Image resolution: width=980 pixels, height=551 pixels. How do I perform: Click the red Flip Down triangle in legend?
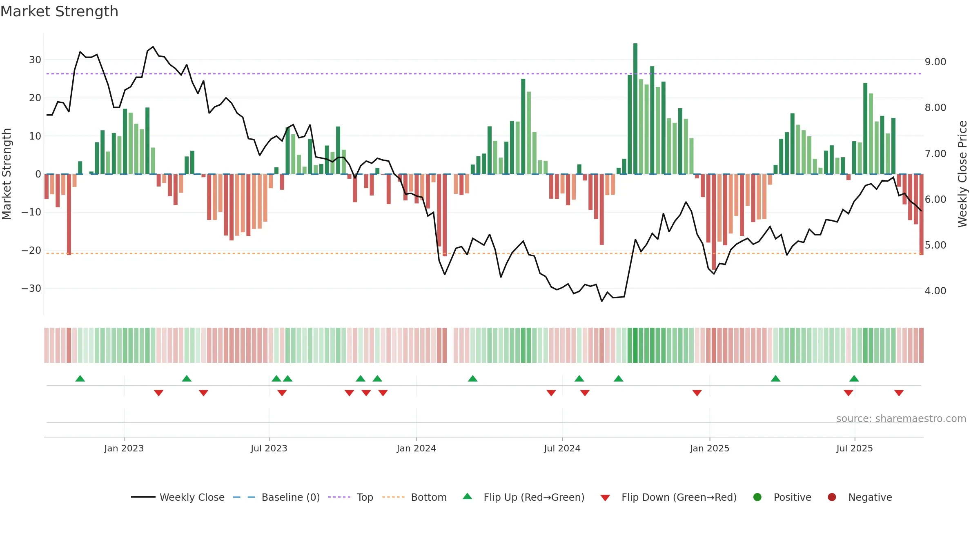(605, 498)
